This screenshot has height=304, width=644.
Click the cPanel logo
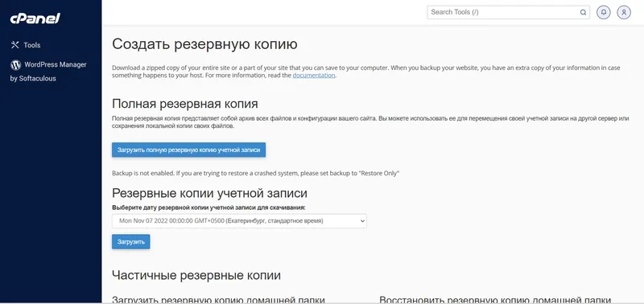(35, 18)
